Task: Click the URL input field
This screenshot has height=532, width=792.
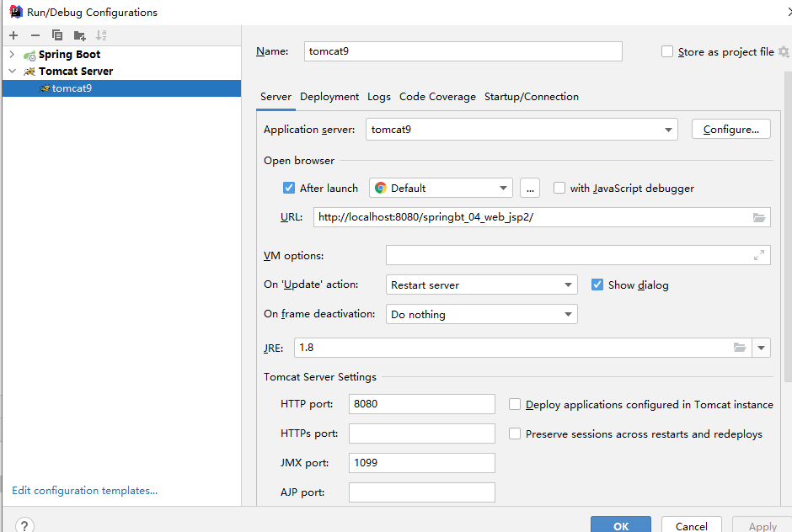Action: [542, 217]
